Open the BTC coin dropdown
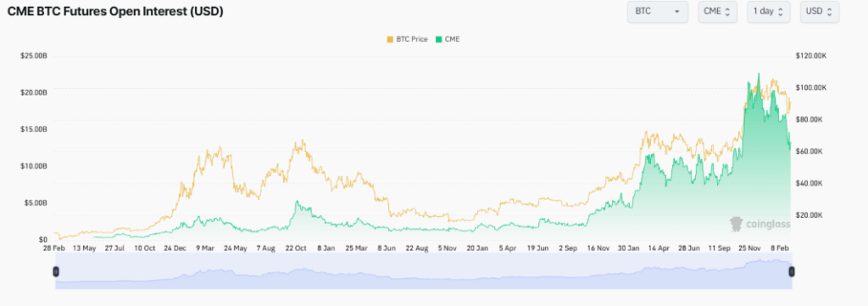The height and width of the screenshot is (306, 868). (658, 12)
